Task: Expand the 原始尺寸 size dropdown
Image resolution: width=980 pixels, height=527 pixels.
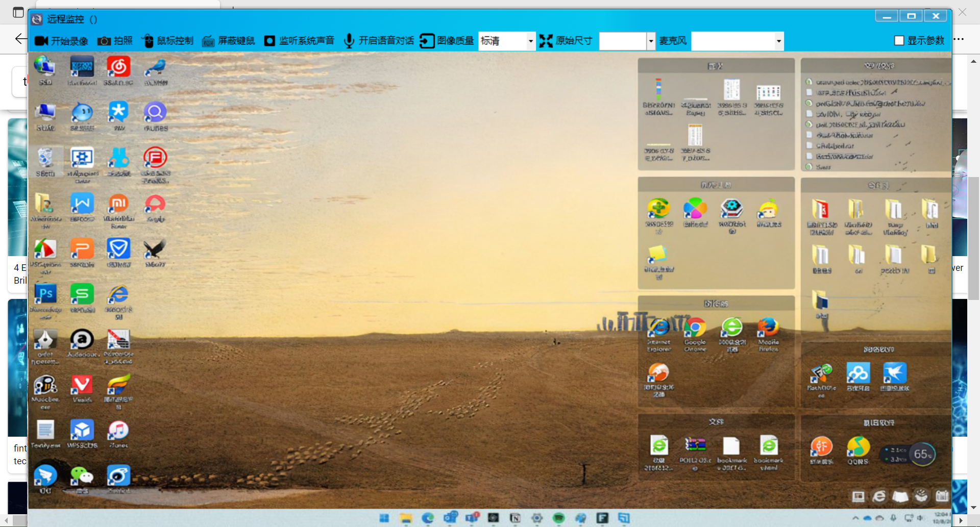Action: pos(650,41)
